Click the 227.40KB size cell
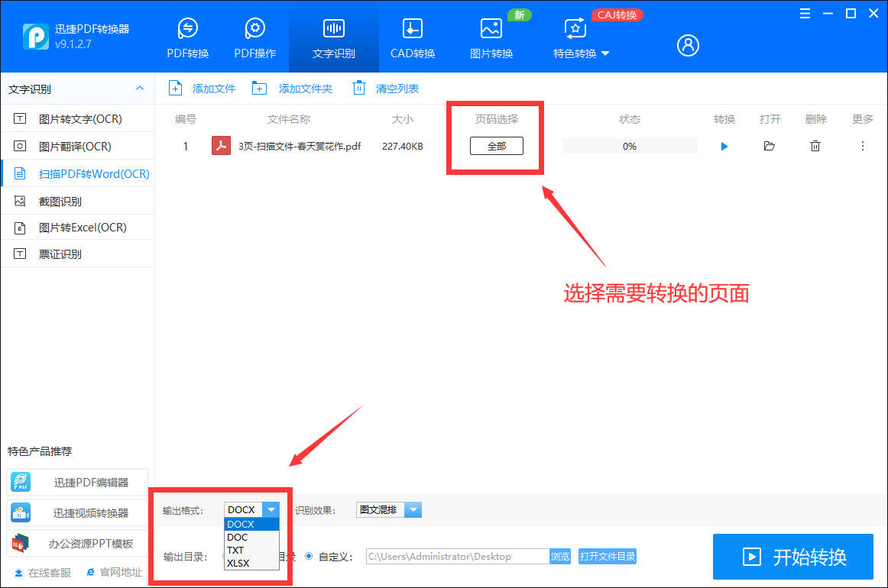The height and width of the screenshot is (588, 888). (403, 146)
